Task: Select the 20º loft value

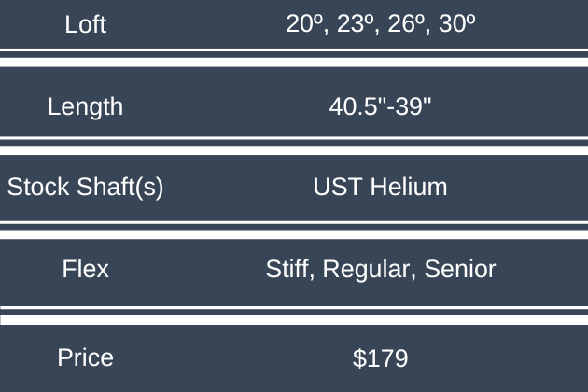Action: pos(305,24)
